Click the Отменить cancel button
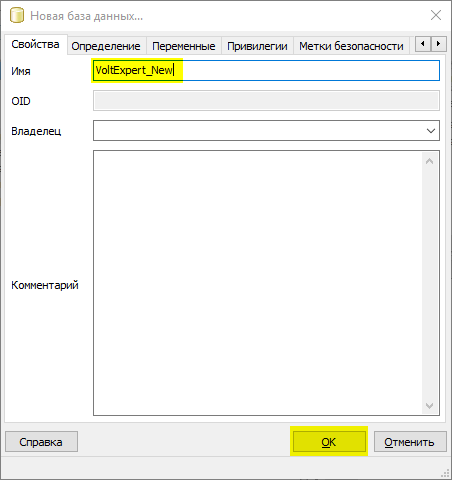The image size is (452, 480). pos(410,442)
